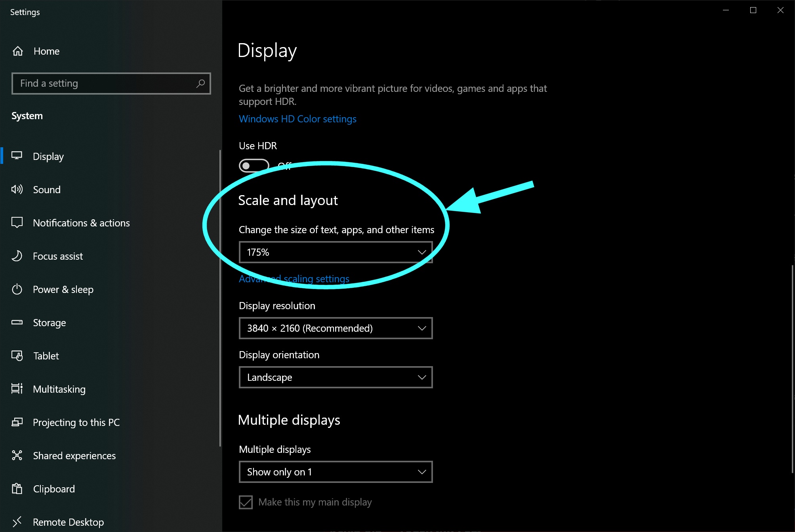
Task: Click the Clipboard icon
Action: [x=17, y=489]
